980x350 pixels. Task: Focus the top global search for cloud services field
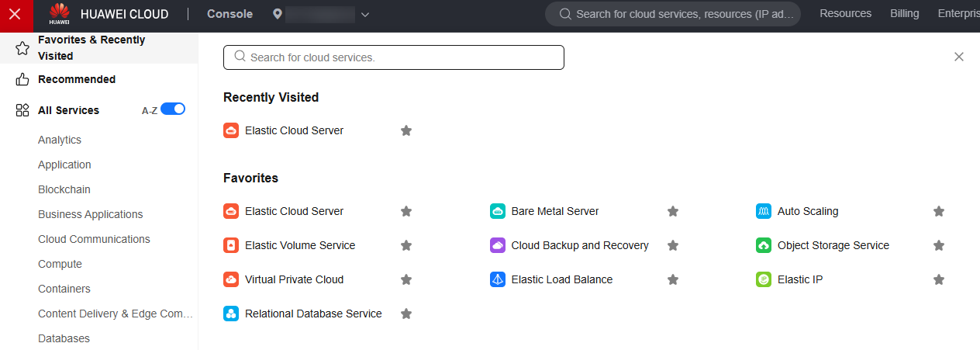(673, 14)
